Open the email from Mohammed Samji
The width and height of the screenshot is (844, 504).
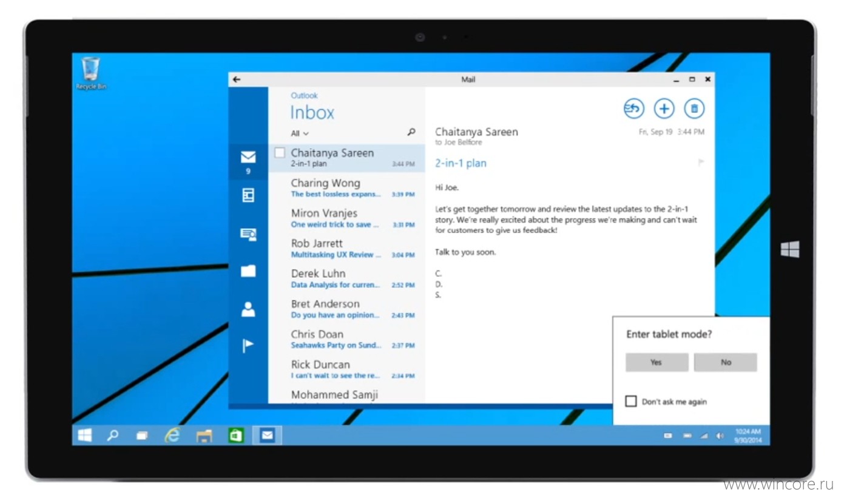[x=346, y=394]
